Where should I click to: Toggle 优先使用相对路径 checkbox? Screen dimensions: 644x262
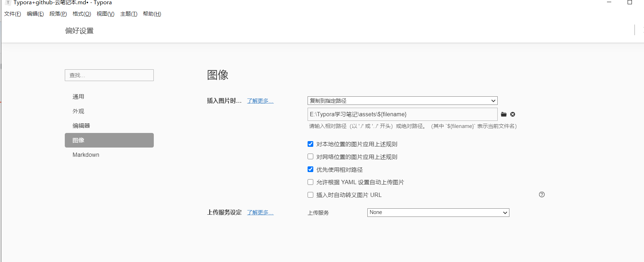tap(310, 170)
